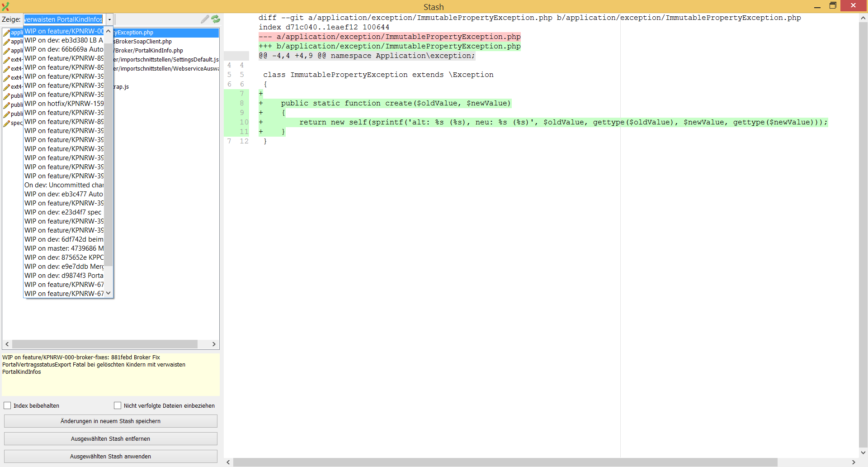Check 'Nicht verfolgte Dateien einbeziehen'
The width and height of the screenshot is (868, 467).
point(117,405)
